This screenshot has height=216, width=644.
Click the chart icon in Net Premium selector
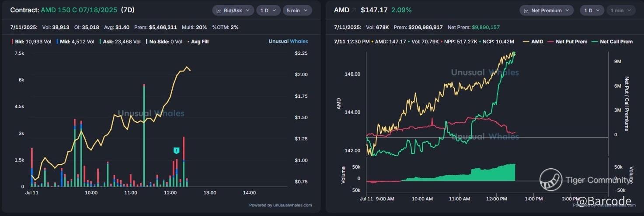click(526, 11)
